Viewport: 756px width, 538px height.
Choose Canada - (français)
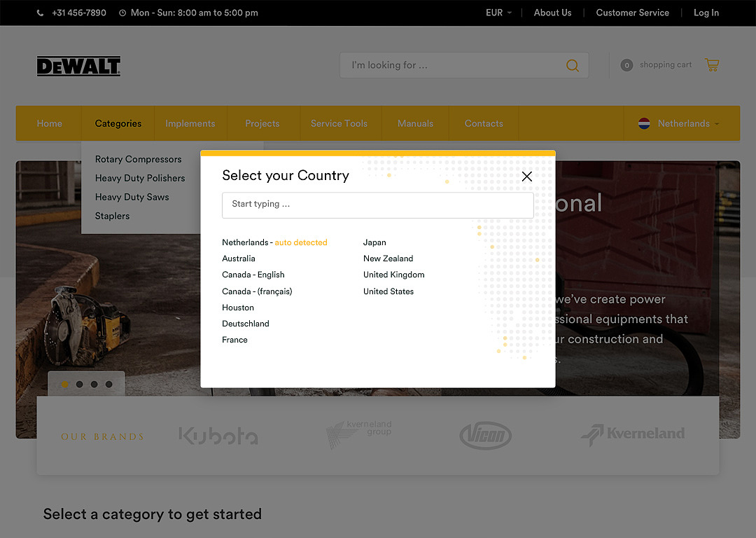click(x=257, y=291)
